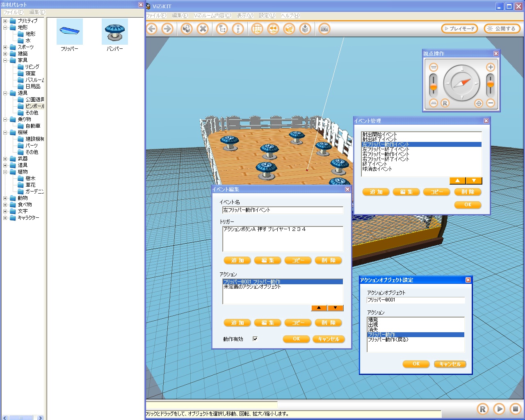Click the undo back-arrow toolbar icon
525x420 pixels.
(152, 29)
